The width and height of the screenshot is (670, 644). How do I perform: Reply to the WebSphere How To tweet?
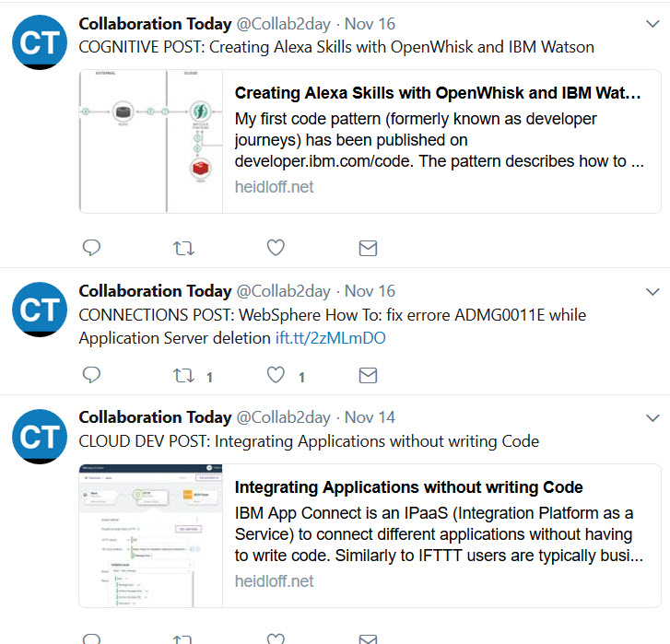91,375
